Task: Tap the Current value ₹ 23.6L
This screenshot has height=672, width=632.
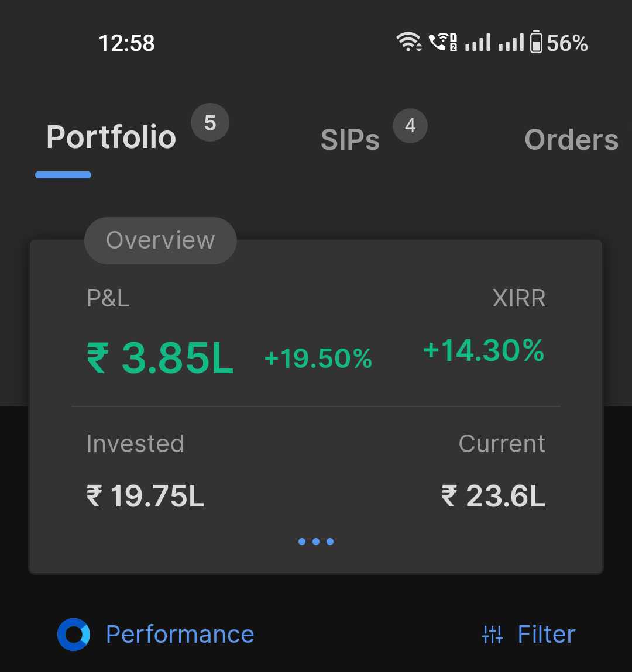Action: click(x=493, y=496)
